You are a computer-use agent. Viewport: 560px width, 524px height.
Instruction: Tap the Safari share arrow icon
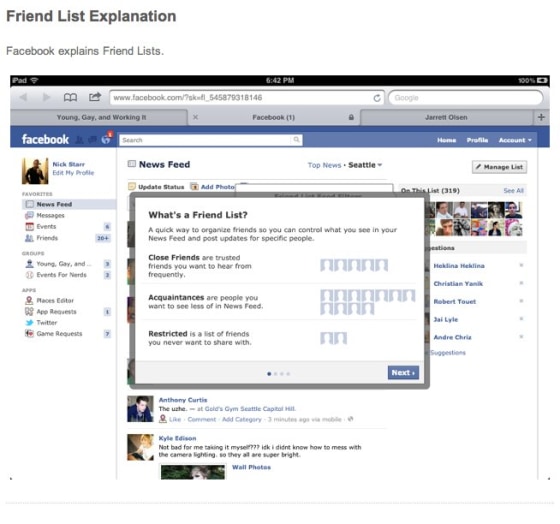click(x=95, y=97)
